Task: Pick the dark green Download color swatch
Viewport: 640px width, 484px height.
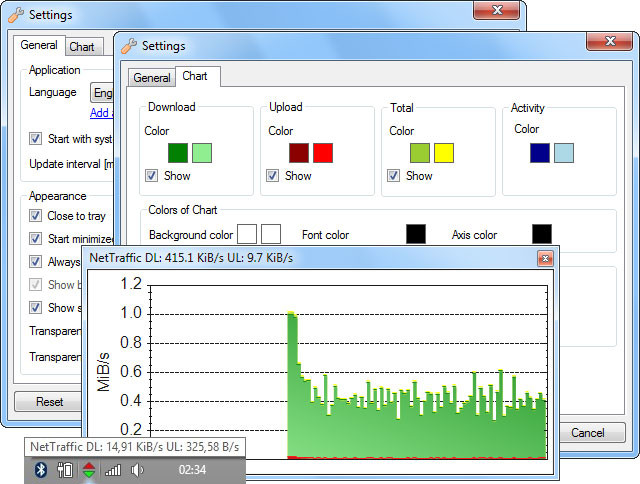Action: 178,153
